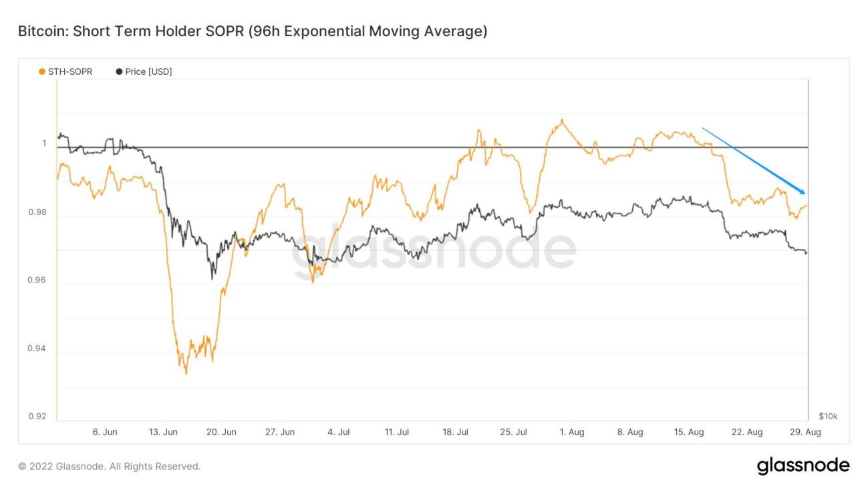Click the chart title text
This screenshot has width=868, height=488.
tap(252, 31)
